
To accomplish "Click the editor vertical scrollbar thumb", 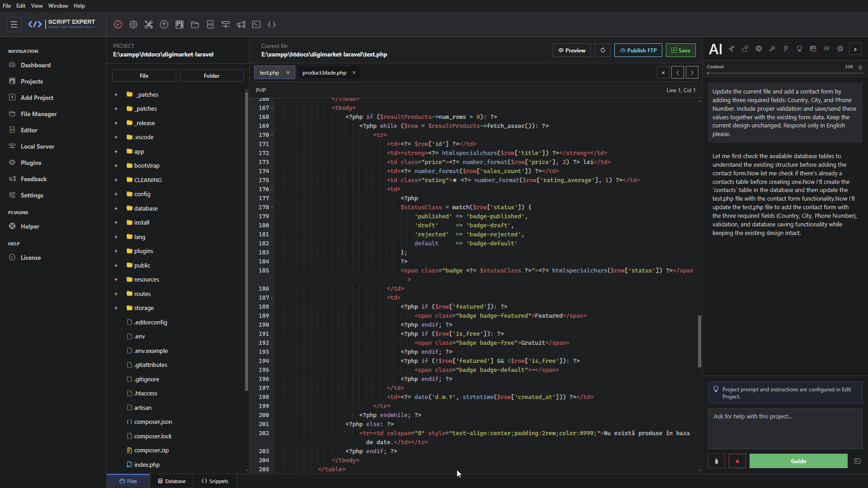I will point(699,341).
